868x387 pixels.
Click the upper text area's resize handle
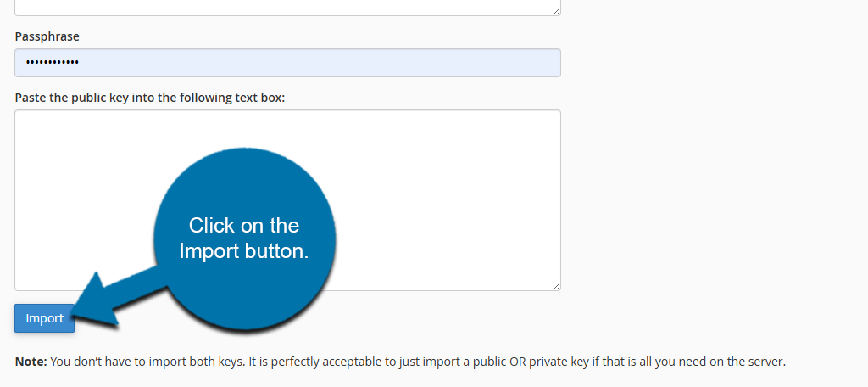(x=556, y=11)
